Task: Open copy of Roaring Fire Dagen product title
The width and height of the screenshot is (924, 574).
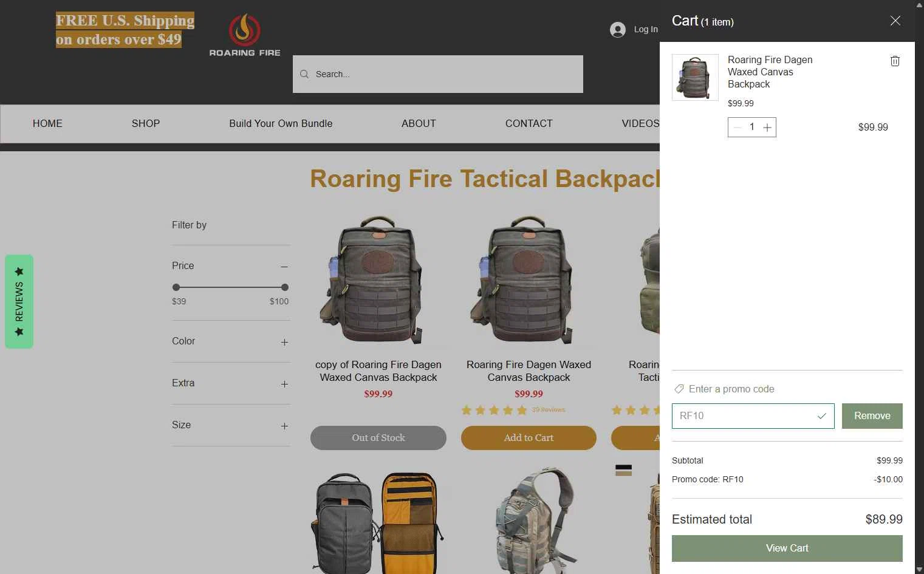Action: 378,371
